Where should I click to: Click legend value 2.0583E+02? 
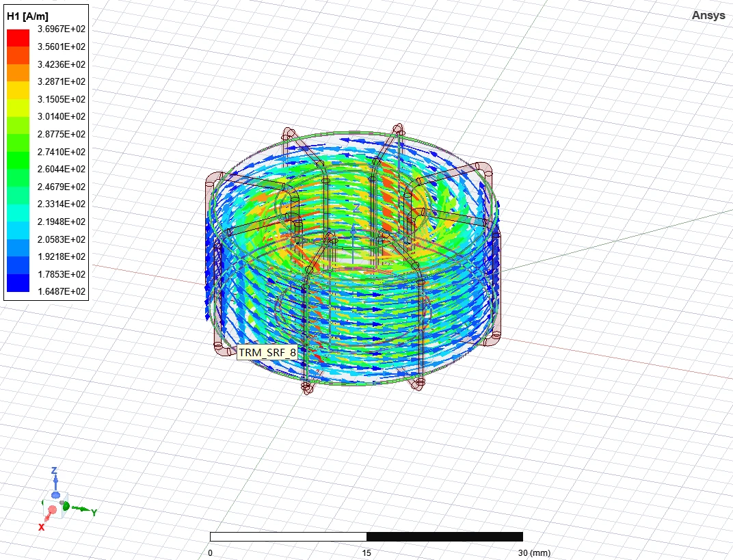(x=62, y=239)
